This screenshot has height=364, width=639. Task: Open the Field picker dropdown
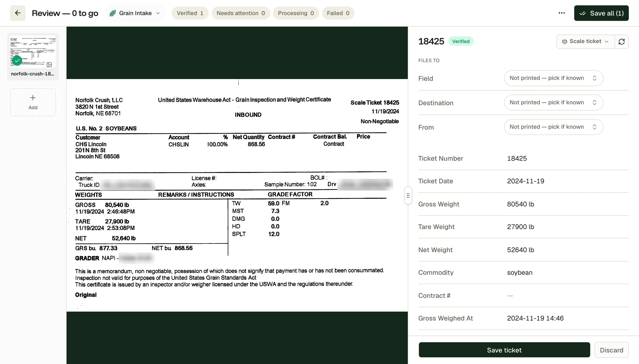click(554, 78)
